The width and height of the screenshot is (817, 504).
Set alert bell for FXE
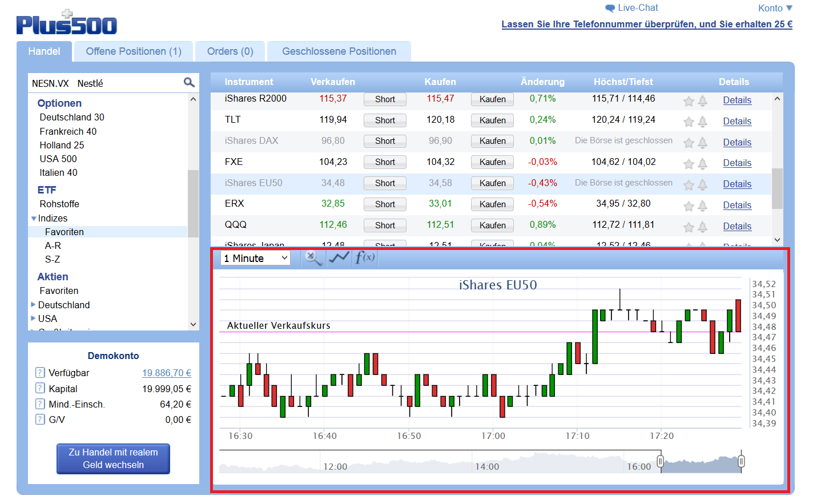703,164
